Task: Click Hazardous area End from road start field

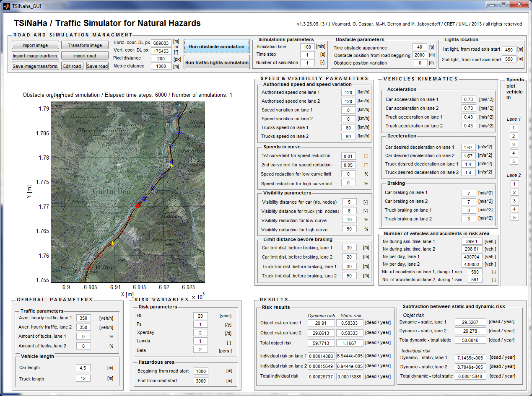Action: pos(200,381)
